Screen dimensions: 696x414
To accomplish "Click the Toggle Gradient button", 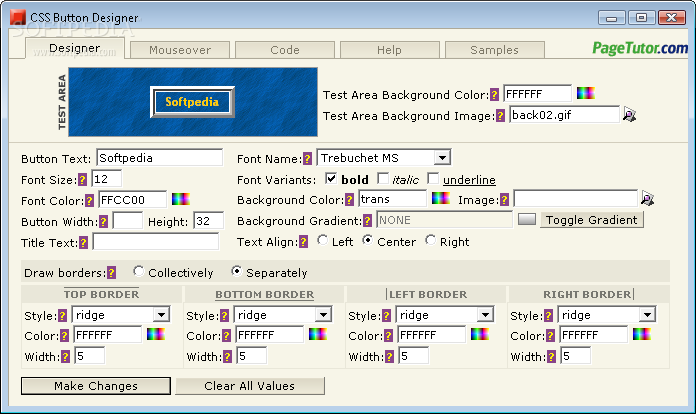I will coord(592,220).
